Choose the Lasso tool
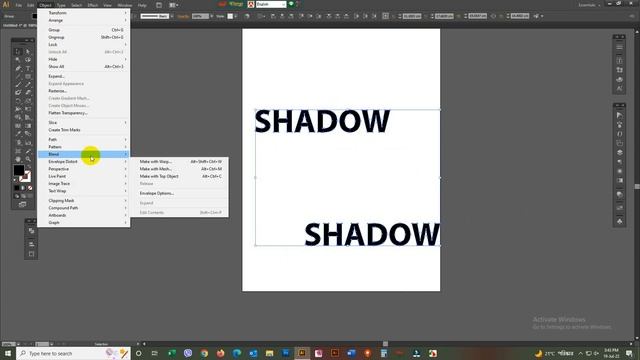 [x=28, y=60]
